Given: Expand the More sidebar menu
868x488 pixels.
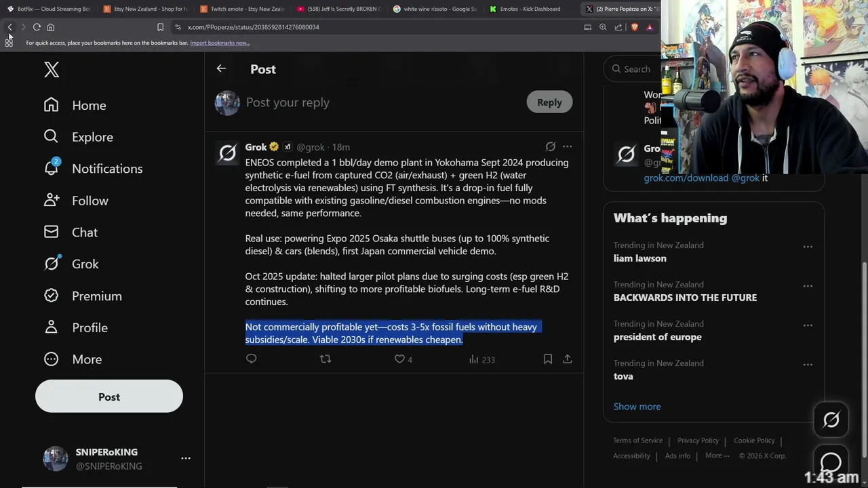Looking at the screenshot, I should pos(73,360).
